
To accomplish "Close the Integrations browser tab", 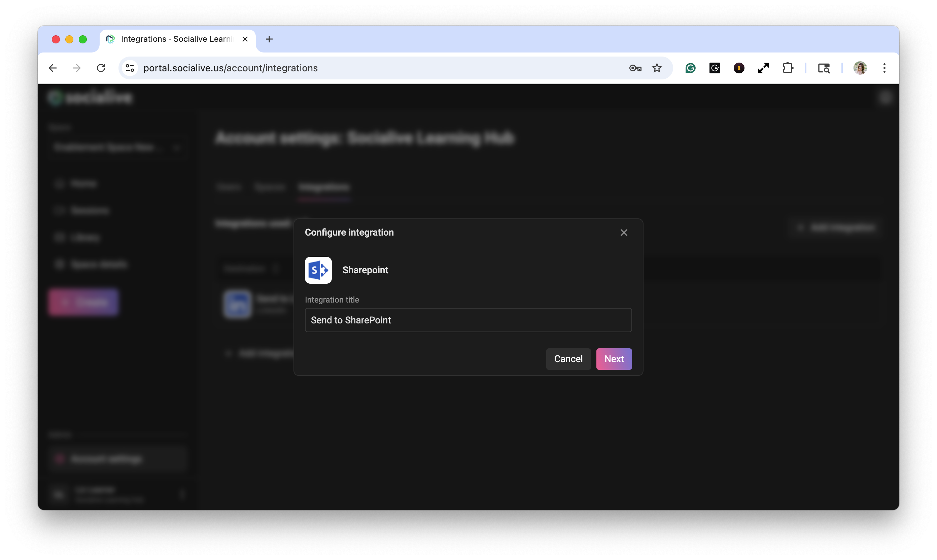I will (x=245, y=39).
